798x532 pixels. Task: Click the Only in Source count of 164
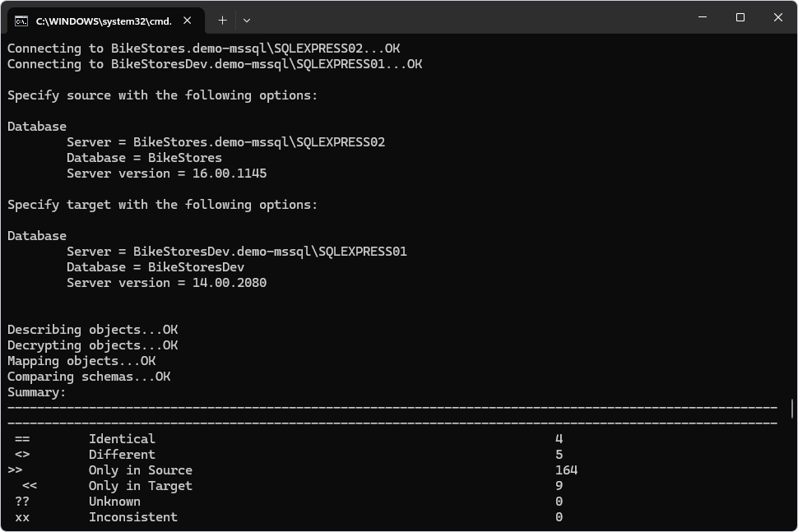(x=568, y=470)
